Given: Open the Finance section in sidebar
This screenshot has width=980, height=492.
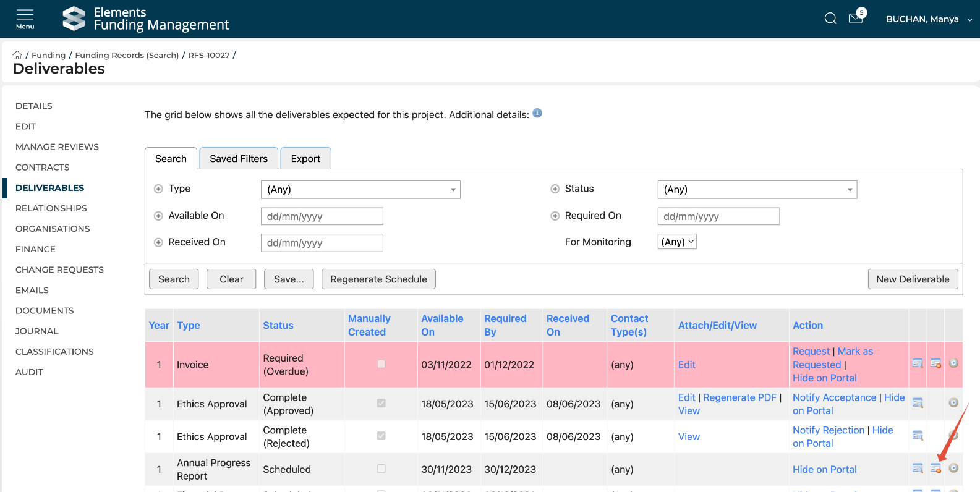Looking at the screenshot, I should [35, 249].
